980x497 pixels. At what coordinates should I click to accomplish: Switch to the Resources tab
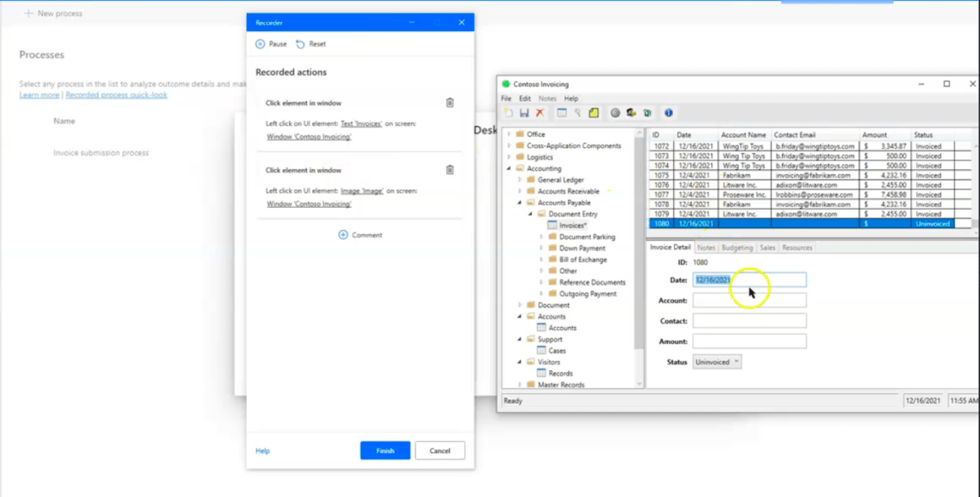pyautogui.click(x=797, y=248)
